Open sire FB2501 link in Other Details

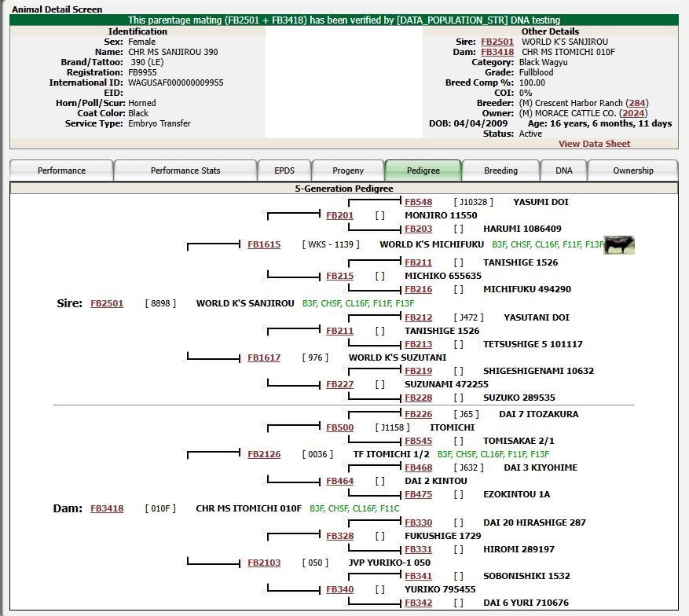pos(497,42)
